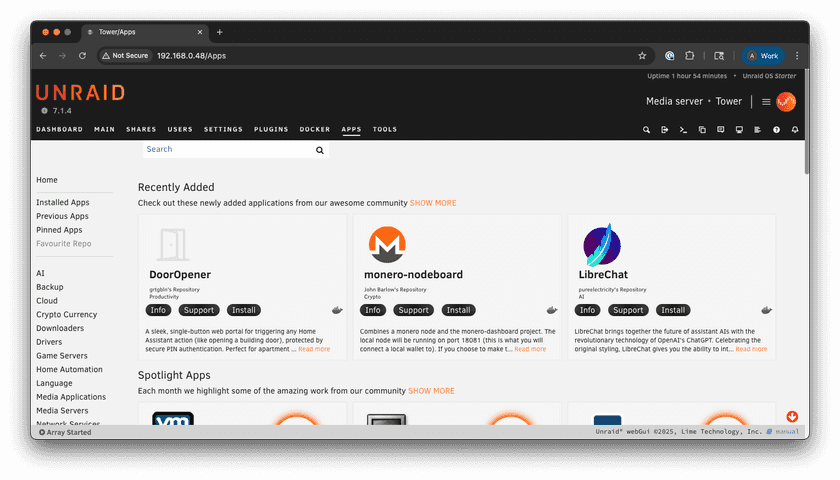Select the Backup category
Image resolution: width=840 pixels, height=480 pixels.
50,287
